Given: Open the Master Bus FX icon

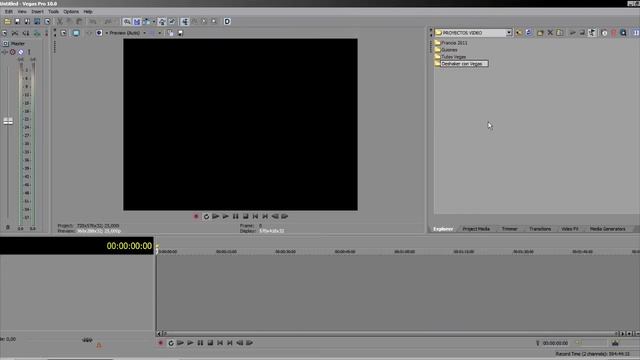Looking at the screenshot, I should coord(4,52).
